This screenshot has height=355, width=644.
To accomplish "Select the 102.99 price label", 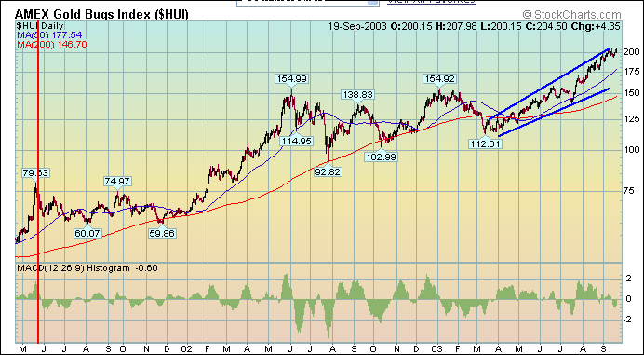I will [x=382, y=157].
